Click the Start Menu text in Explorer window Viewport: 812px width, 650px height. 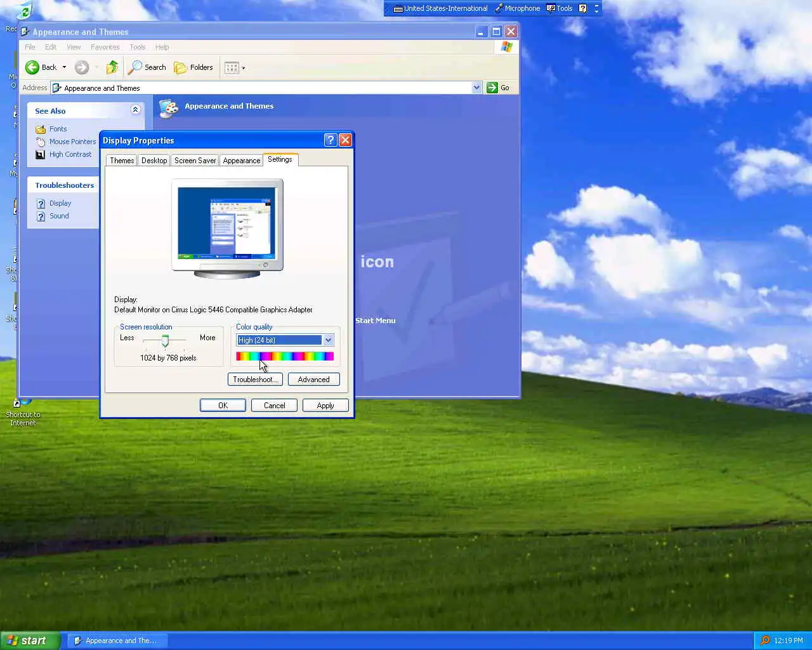(376, 321)
